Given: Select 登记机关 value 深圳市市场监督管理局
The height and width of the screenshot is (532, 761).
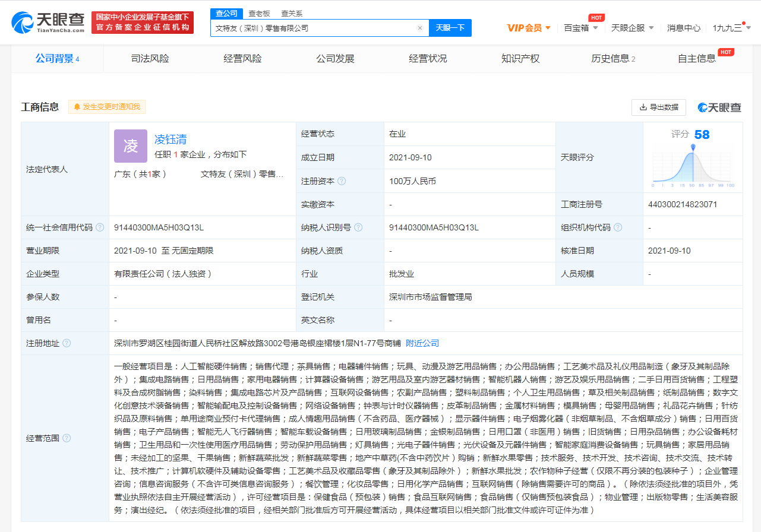Looking at the screenshot, I should pyautogui.click(x=431, y=297).
